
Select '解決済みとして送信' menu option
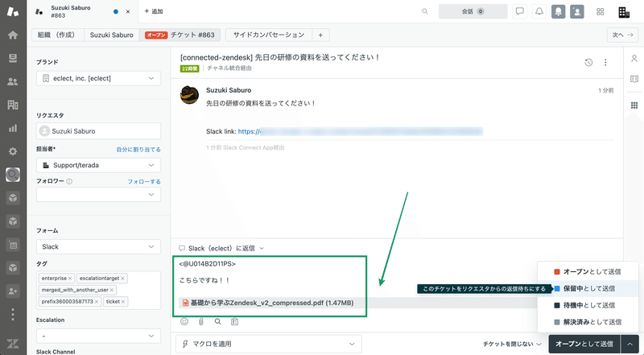pyautogui.click(x=588, y=322)
